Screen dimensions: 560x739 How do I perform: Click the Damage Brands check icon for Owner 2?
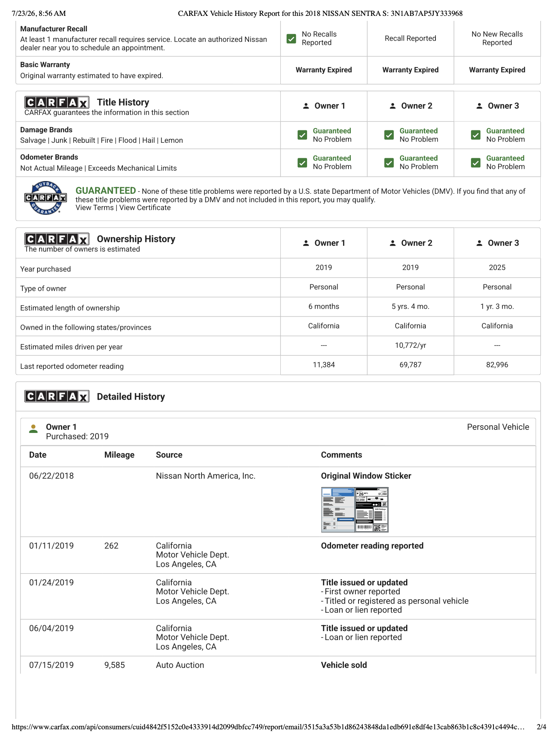pos(389,135)
